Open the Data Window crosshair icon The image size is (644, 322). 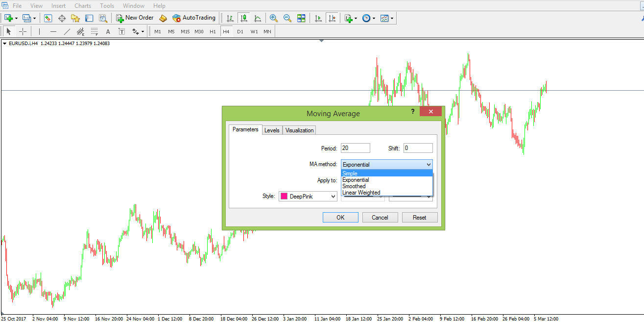coord(62,18)
